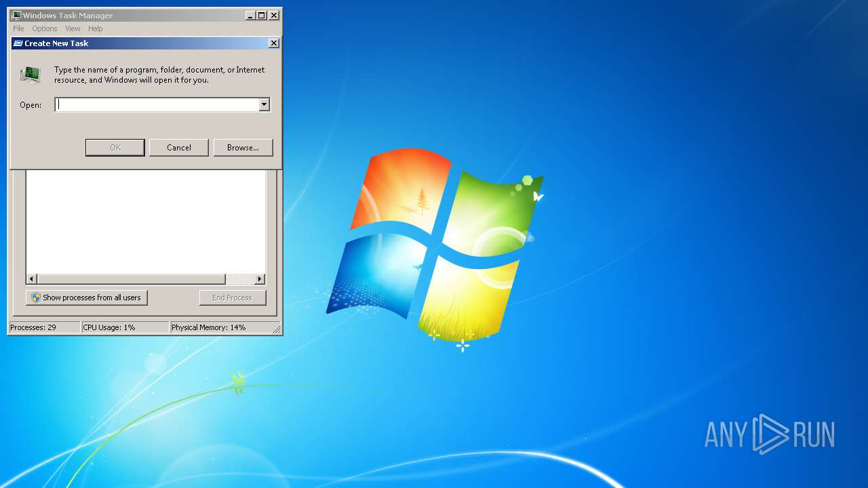Click the Cancel button in Create New Task
This screenshot has height=488, width=868.
[179, 148]
